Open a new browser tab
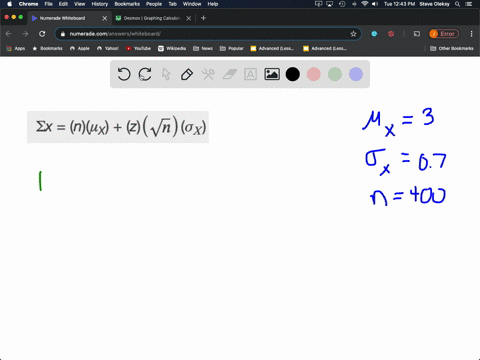480x360 pixels. tap(203, 18)
